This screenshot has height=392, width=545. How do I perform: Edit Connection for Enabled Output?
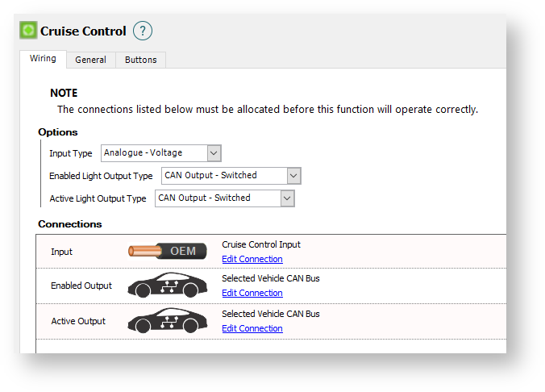pyautogui.click(x=252, y=293)
